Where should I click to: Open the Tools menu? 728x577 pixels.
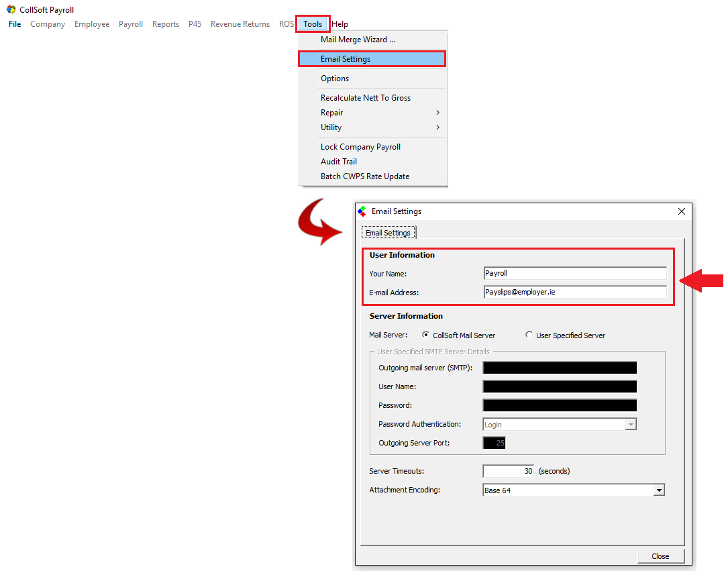[313, 24]
